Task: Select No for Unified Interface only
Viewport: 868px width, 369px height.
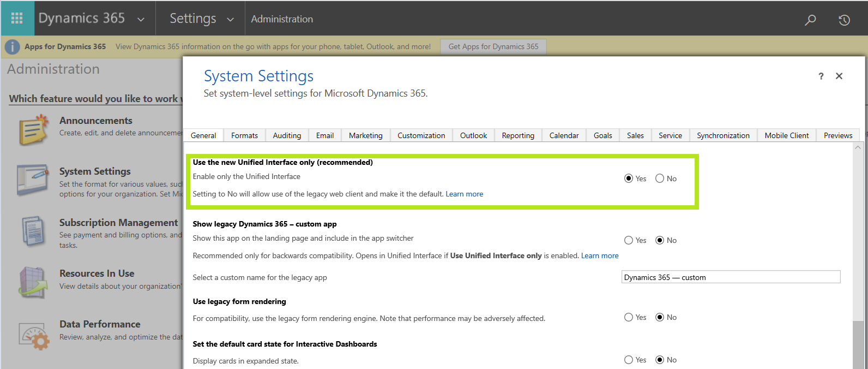Action: (660, 178)
